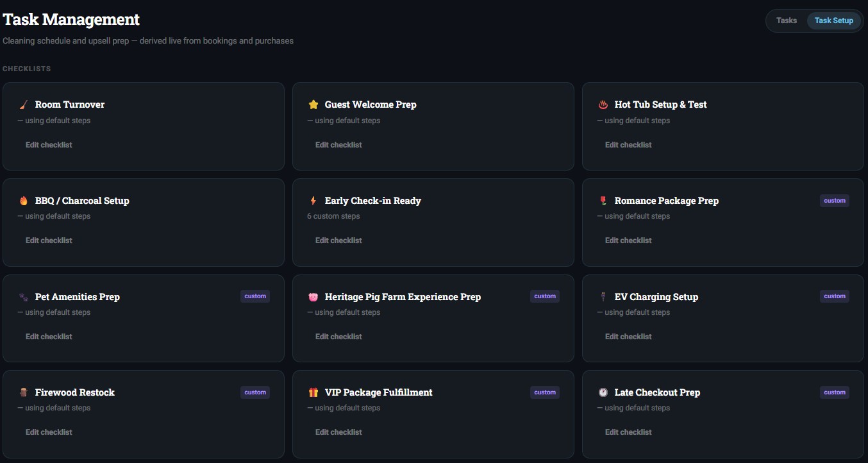Screen dimensions: 868x463
Task: Edit checklist for VIP Package Fulfillment
Action: pyautogui.click(x=338, y=432)
